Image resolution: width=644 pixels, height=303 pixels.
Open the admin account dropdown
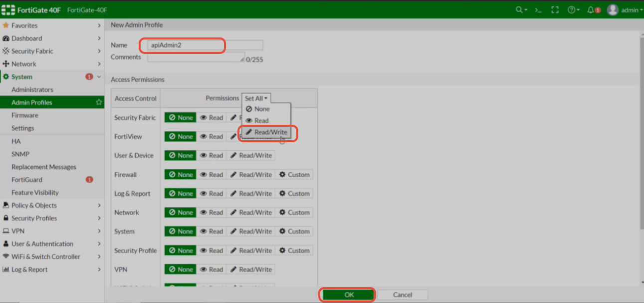[x=632, y=10]
